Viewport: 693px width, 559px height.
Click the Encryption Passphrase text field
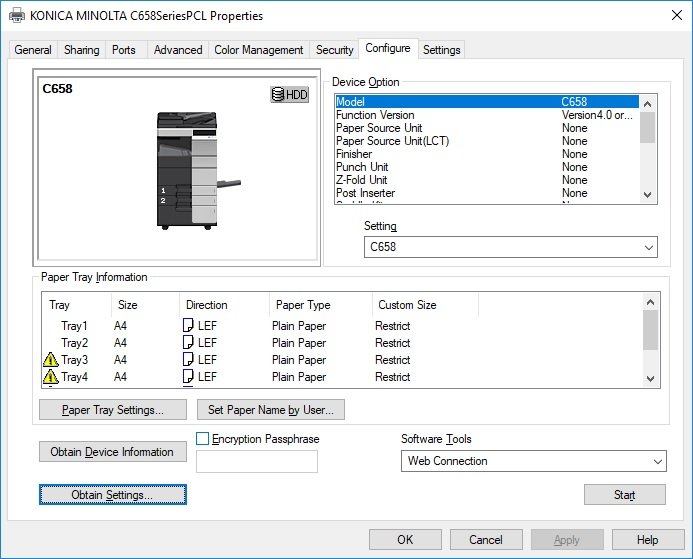[x=257, y=461]
